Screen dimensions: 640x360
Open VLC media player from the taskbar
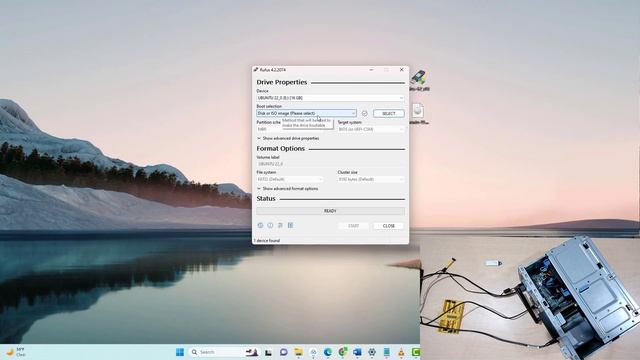[401, 352]
